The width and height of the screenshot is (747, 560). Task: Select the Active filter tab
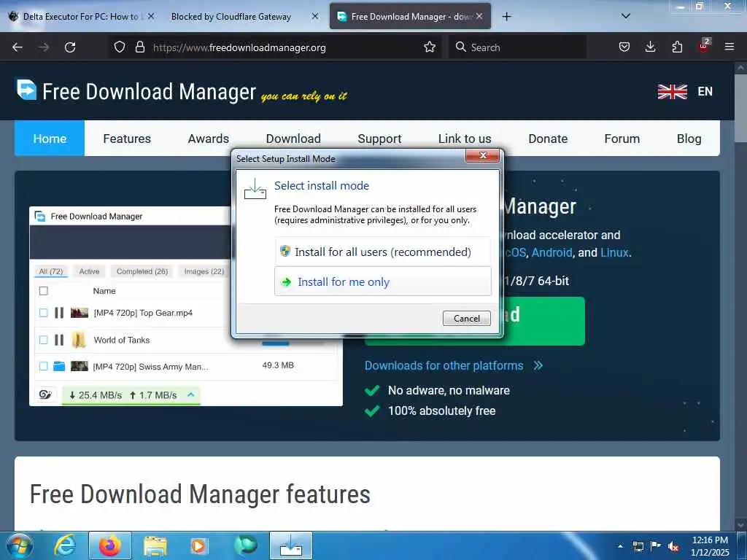coord(89,271)
